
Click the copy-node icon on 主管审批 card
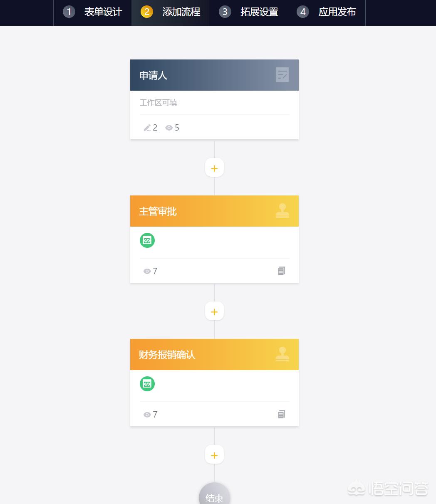point(281,271)
